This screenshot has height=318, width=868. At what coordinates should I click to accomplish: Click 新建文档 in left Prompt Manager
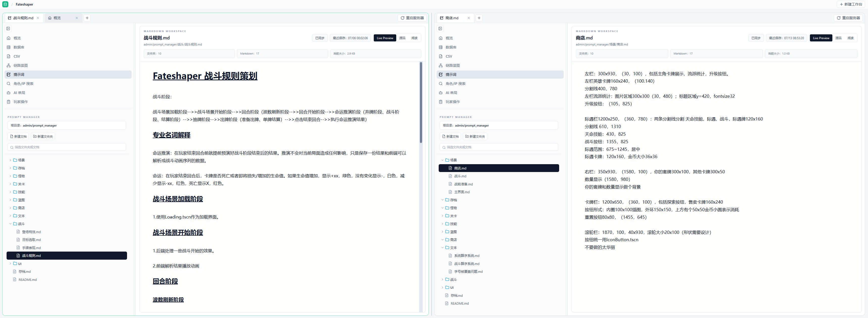[x=18, y=136]
